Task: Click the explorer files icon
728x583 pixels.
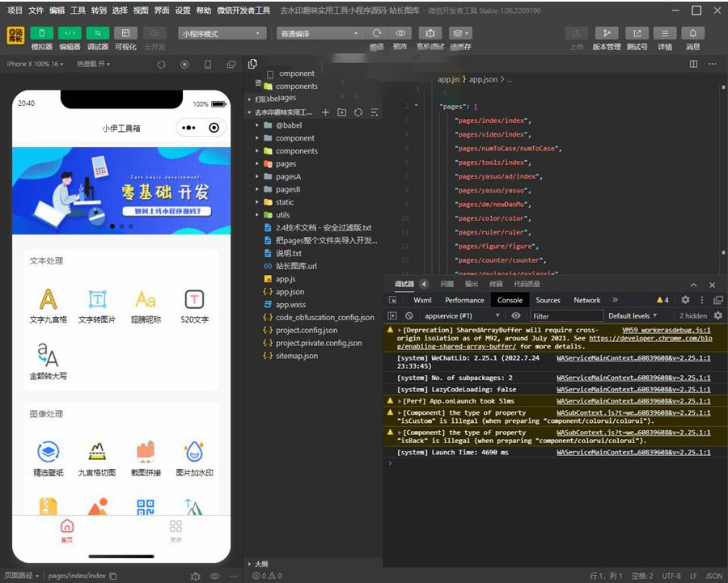Action: tap(252, 64)
